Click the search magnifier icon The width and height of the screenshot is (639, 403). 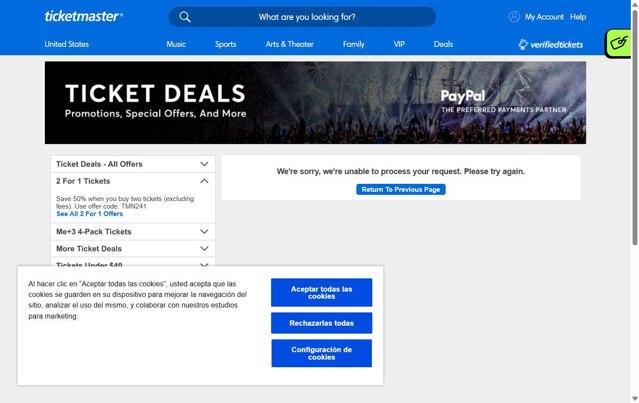(185, 17)
